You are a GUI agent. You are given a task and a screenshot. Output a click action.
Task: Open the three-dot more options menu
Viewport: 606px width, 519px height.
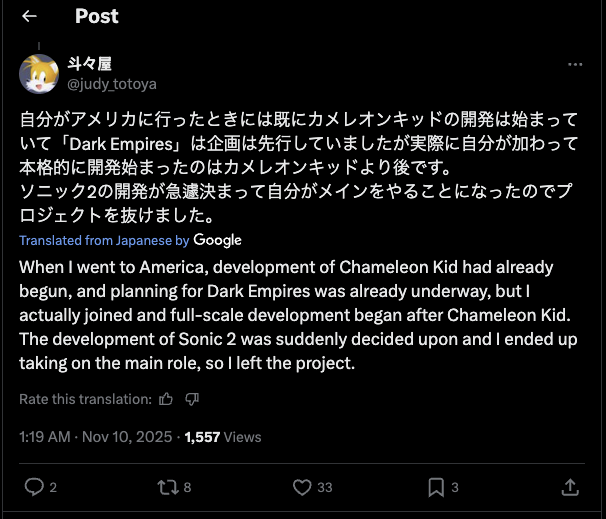pos(574,64)
